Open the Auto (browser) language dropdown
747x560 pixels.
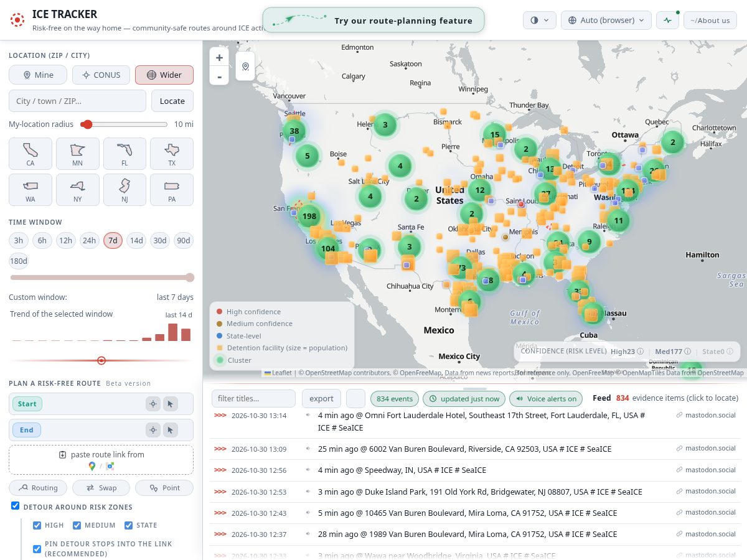(606, 20)
